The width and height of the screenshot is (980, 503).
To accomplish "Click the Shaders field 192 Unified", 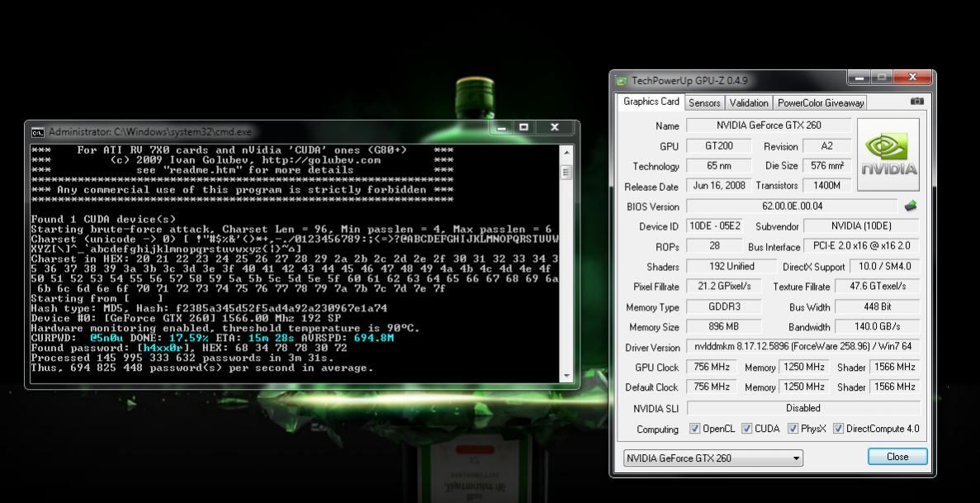I will 731,266.
